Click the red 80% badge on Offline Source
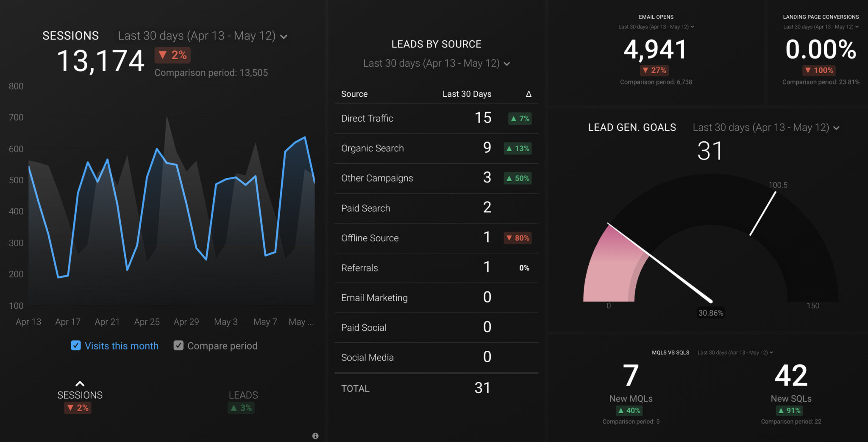This screenshot has width=868, height=442. coord(518,238)
